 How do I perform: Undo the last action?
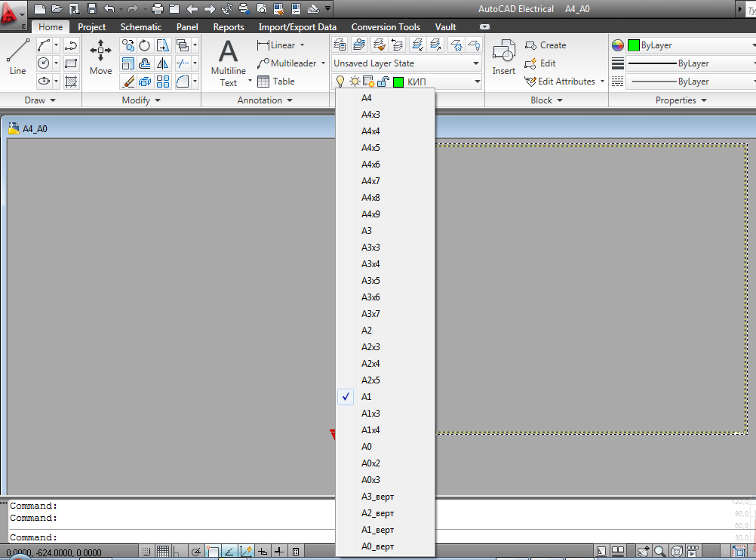tap(109, 9)
